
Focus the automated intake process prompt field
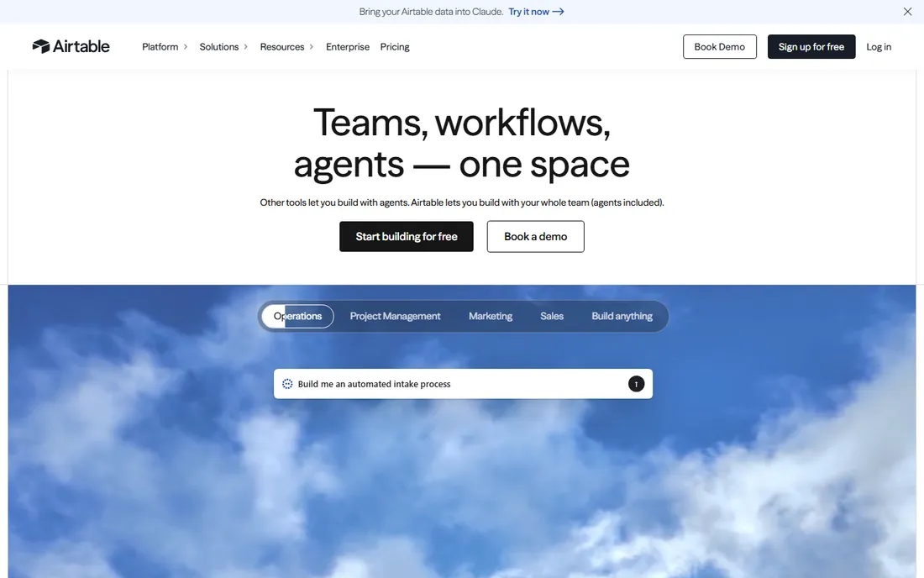pyautogui.click(x=463, y=384)
